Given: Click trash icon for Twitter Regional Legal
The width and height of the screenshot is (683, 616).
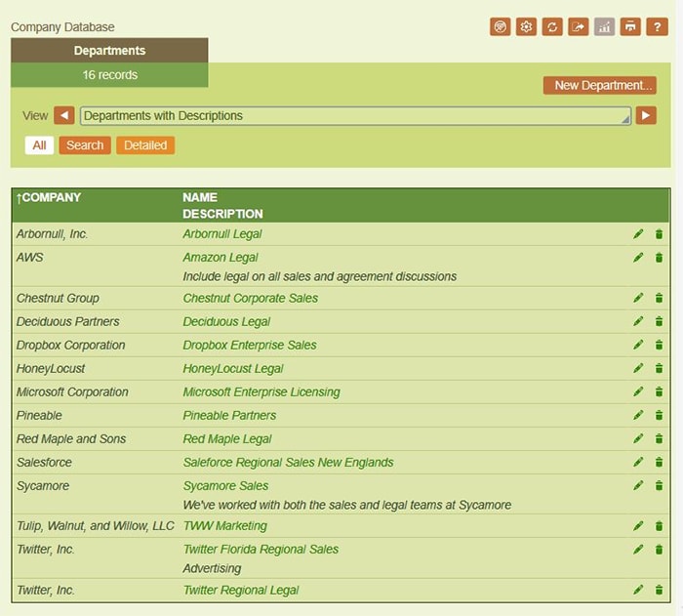Looking at the screenshot, I should (x=659, y=591).
